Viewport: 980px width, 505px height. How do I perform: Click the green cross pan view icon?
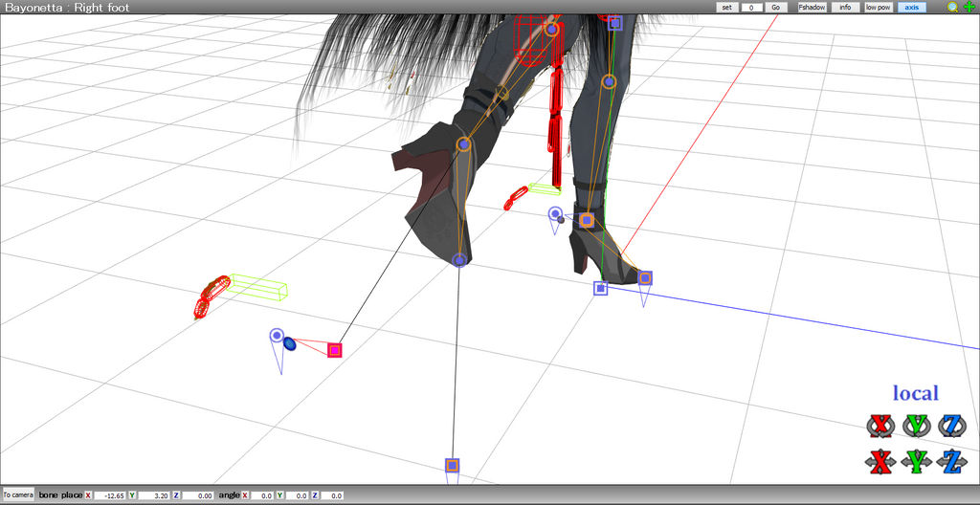(969, 7)
